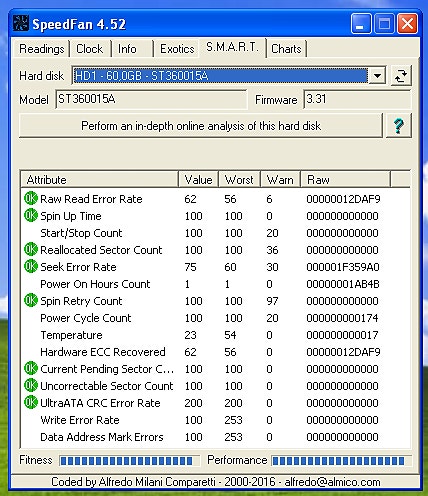Click the Value column header
The width and height of the screenshot is (428, 496).
point(198,180)
